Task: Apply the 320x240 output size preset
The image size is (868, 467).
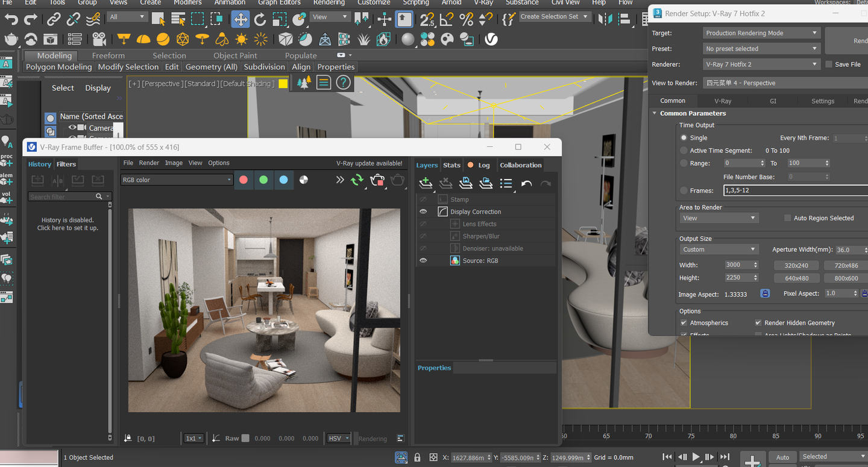Action: (796, 265)
